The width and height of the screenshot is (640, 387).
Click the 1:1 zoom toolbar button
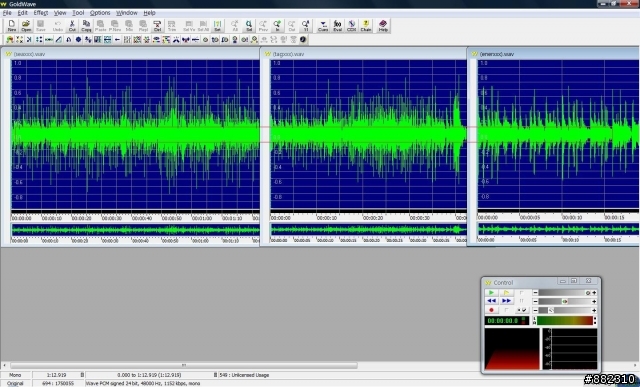click(x=306, y=26)
